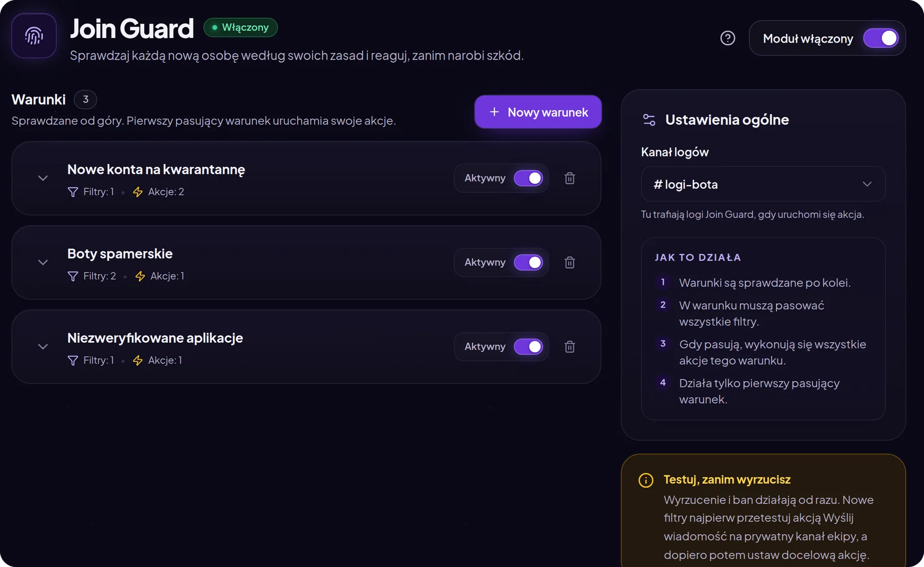Click the Niezweryfikowane aplikacje title
Screen dimensions: 924x567
155,338
